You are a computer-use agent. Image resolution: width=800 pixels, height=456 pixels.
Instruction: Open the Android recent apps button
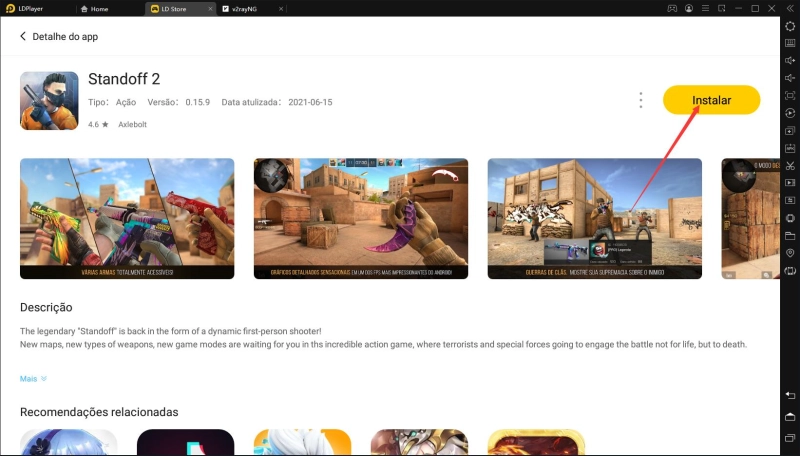click(x=790, y=437)
